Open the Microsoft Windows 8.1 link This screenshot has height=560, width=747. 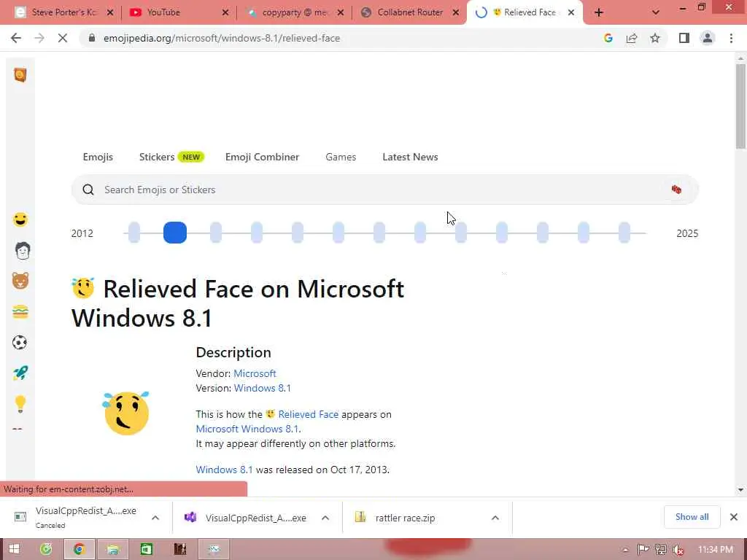248,429
